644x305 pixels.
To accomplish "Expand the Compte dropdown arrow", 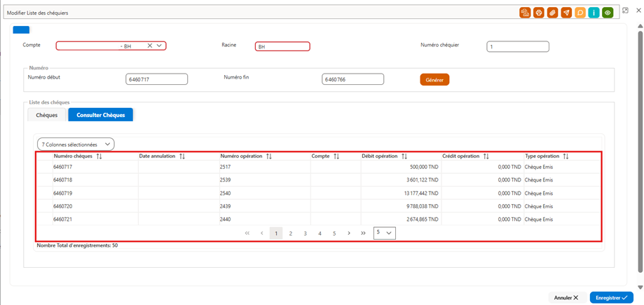I will [x=159, y=46].
